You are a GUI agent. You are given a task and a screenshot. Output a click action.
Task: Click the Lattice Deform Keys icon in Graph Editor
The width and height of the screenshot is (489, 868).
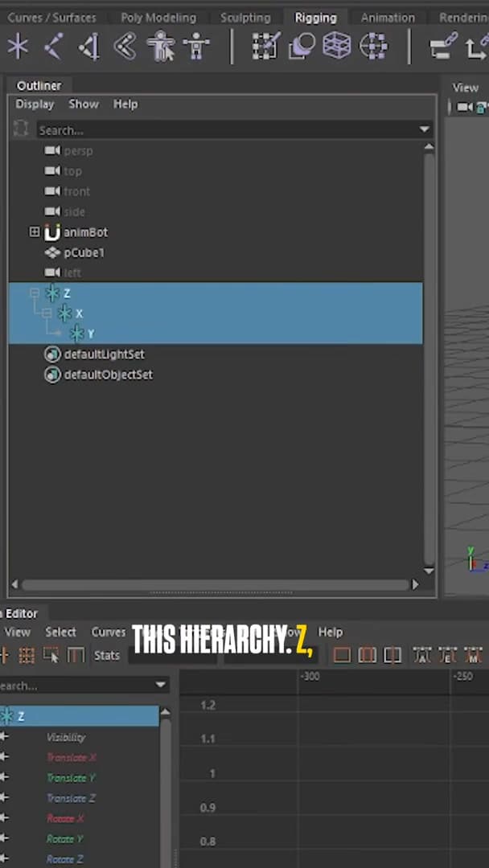click(27, 656)
